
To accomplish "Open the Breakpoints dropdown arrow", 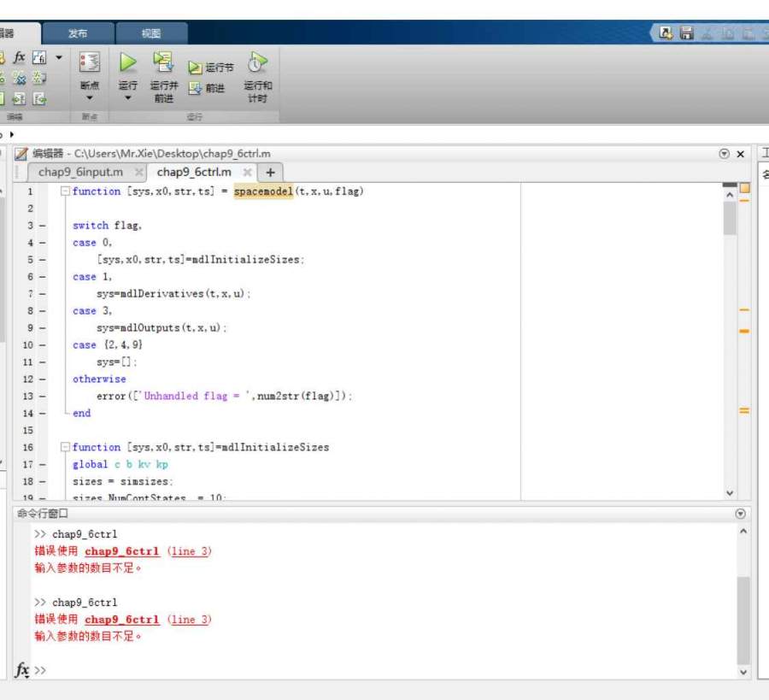I will pyautogui.click(x=89, y=98).
